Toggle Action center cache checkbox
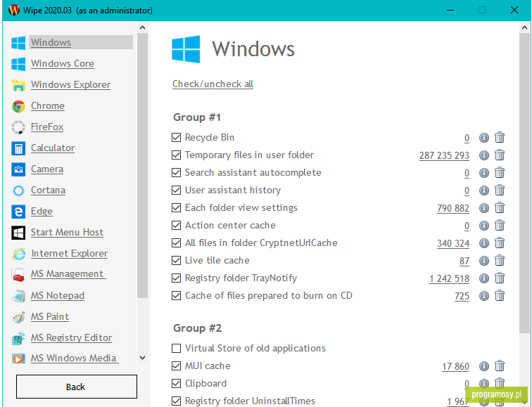 [176, 226]
